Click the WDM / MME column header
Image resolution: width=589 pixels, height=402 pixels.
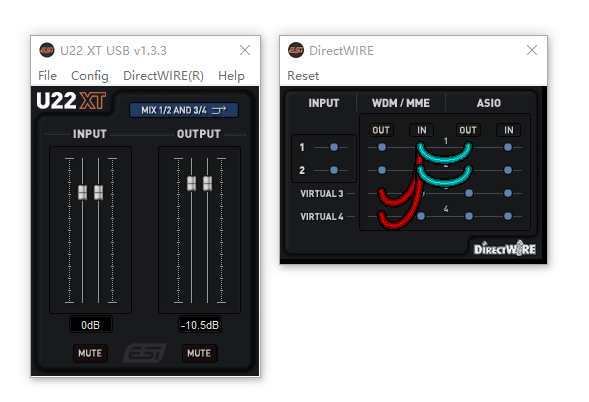click(400, 103)
